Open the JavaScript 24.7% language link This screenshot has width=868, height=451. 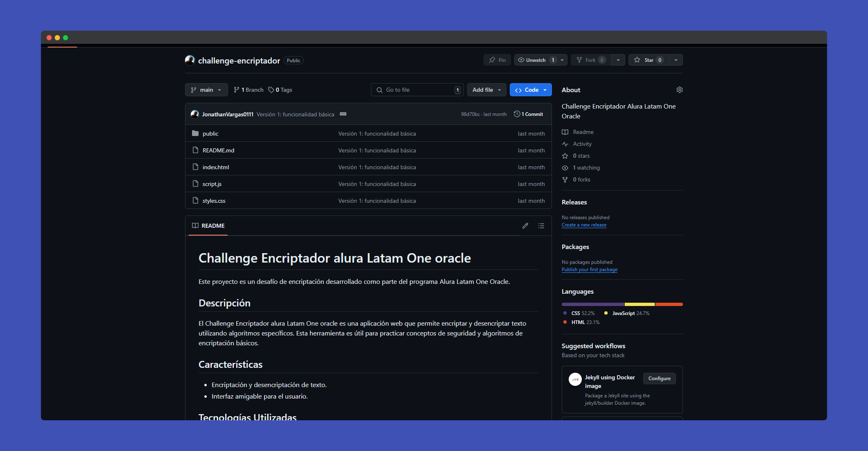pyautogui.click(x=627, y=313)
